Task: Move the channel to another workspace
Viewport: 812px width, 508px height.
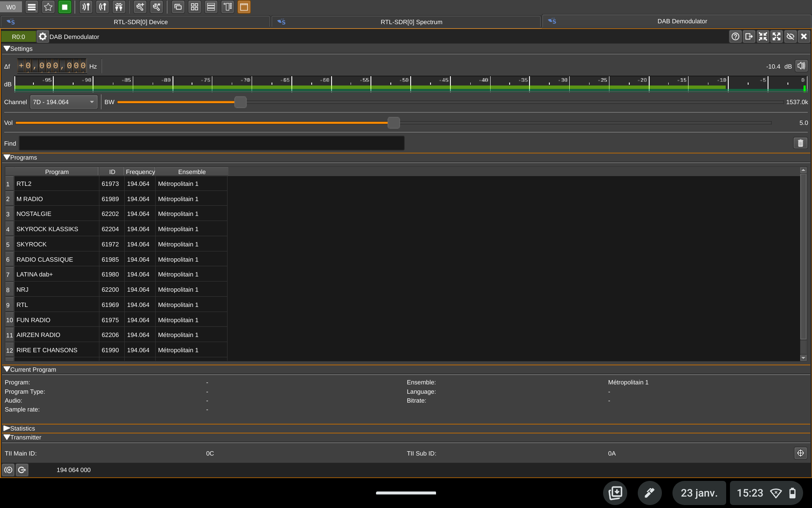Action: (x=749, y=37)
